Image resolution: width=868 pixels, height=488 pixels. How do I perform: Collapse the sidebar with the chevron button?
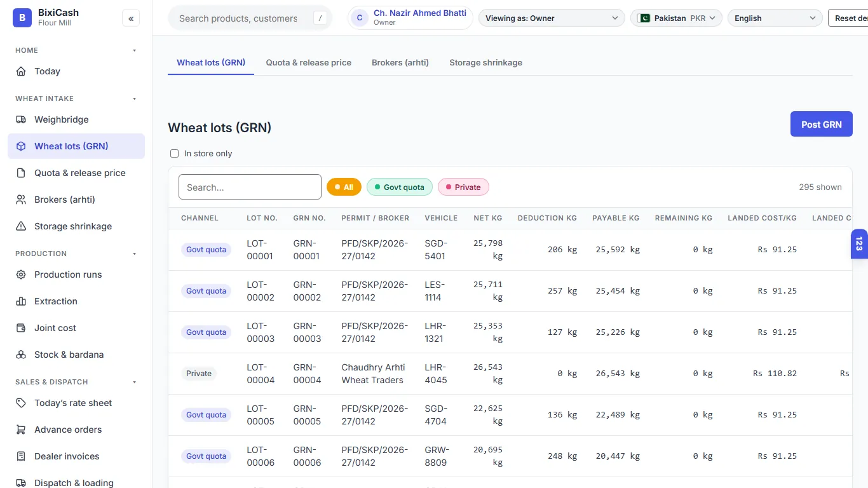point(131,18)
